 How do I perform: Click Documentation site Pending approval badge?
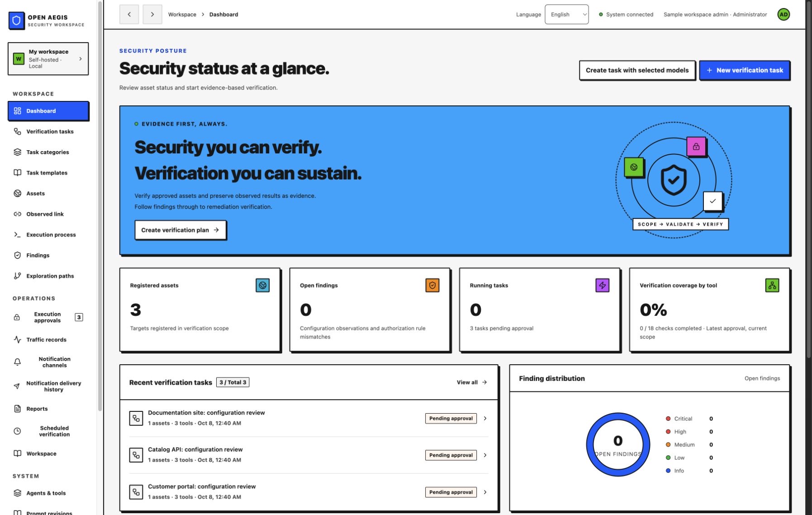[x=451, y=419]
